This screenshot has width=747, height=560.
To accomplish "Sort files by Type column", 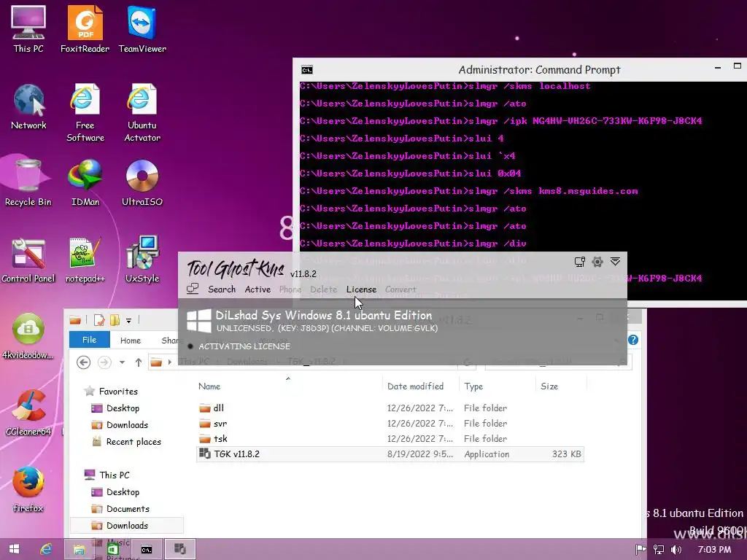I will coord(473,386).
